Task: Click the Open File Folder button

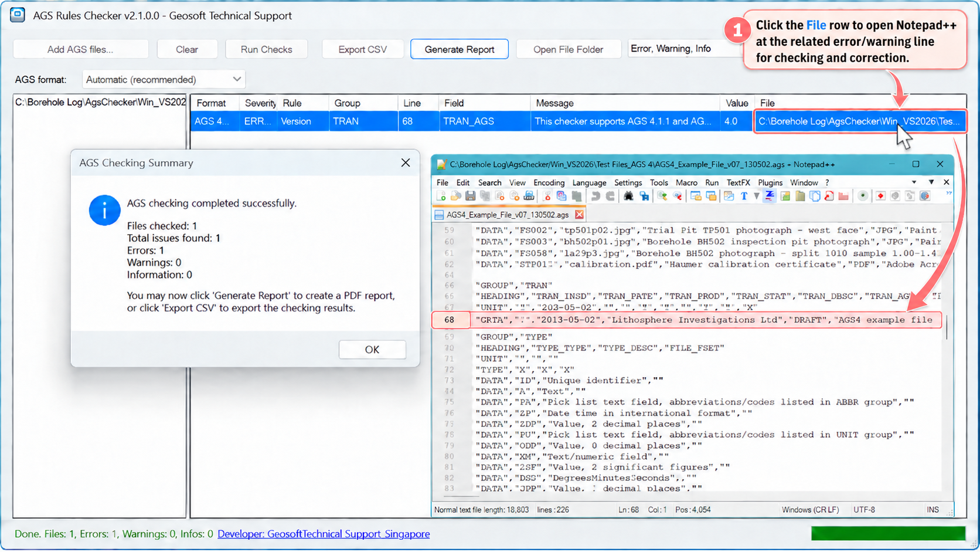Action: [x=568, y=49]
